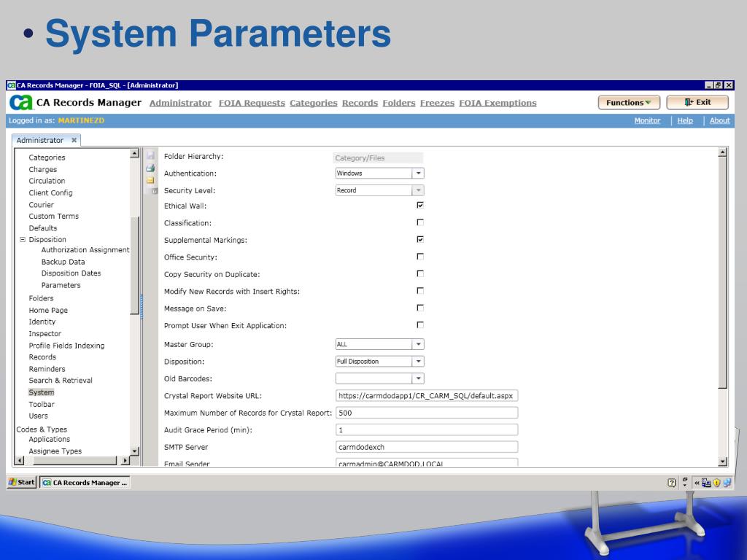Screen dimensions: 747x560
Task: Click the form panel scroll-down arrow
Action: 723,461
